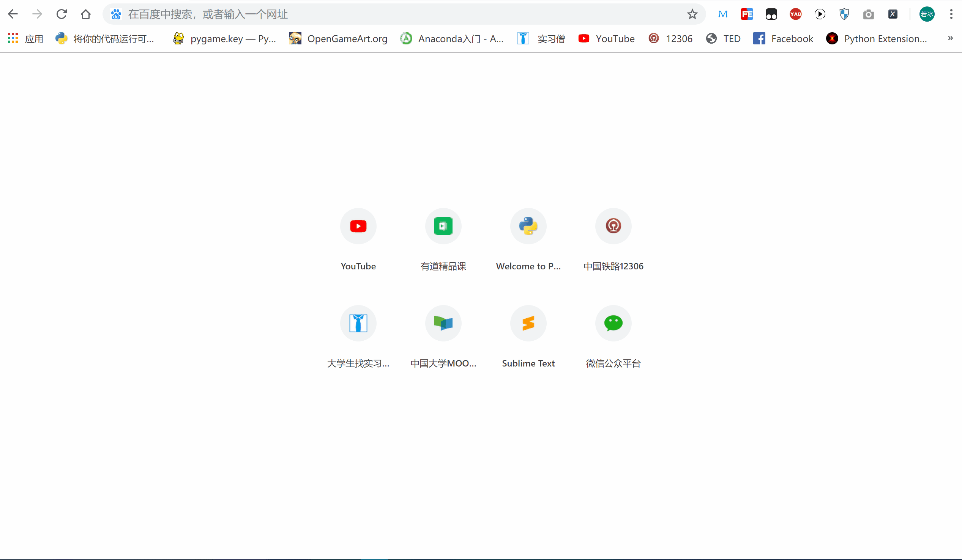This screenshot has width=962, height=560.
Task: Open the dark X extension
Action: click(893, 14)
